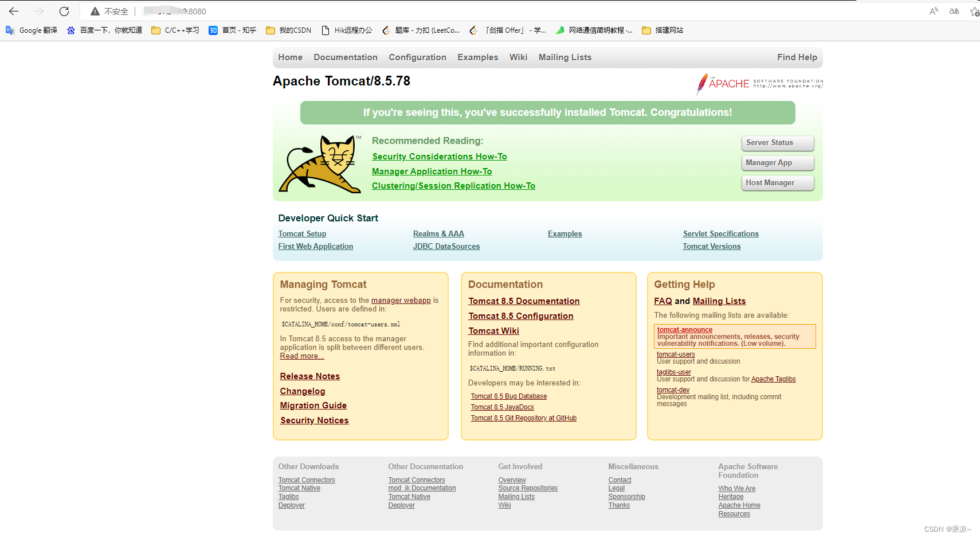The height and width of the screenshot is (538, 980).
Task: Open the Wiki nav item
Action: tap(519, 57)
